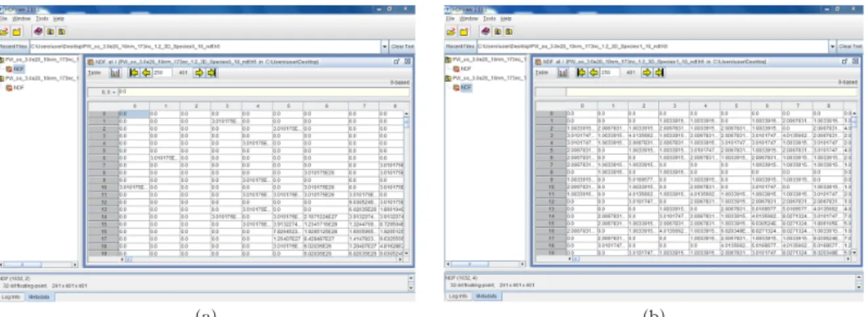The image size is (868, 317).
Task: Maximize the NDF internal table frame for Species0
Action: pyautogui.click(x=397, y=61)
